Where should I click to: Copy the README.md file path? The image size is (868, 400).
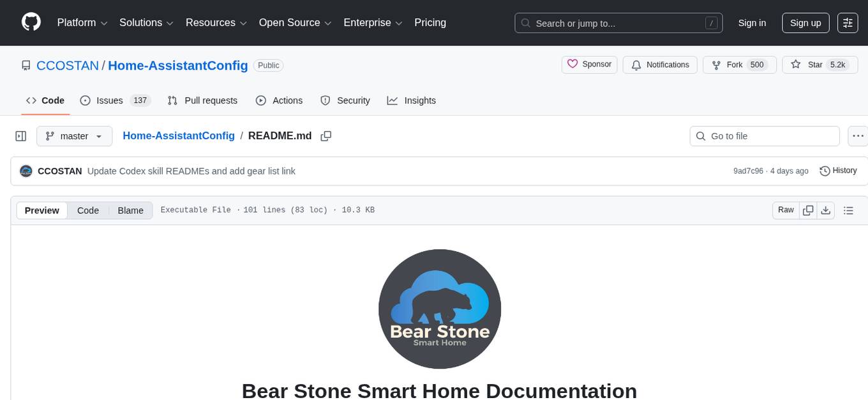326,135
